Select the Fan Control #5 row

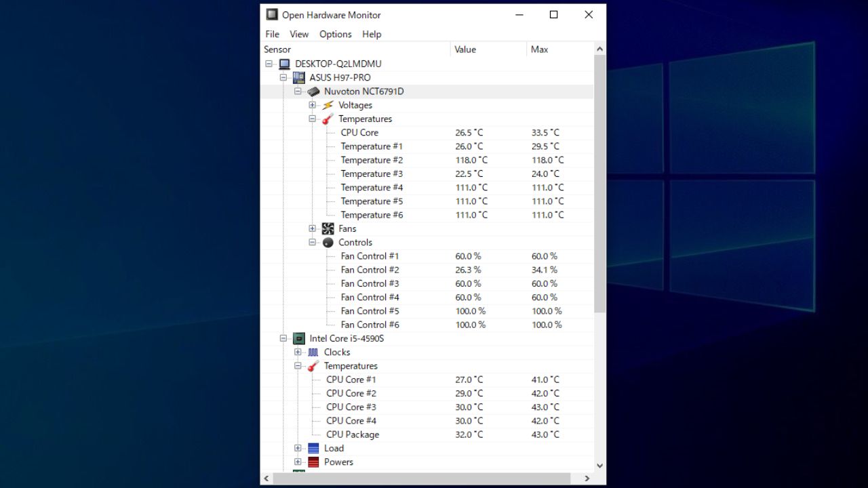pos(427,311)
